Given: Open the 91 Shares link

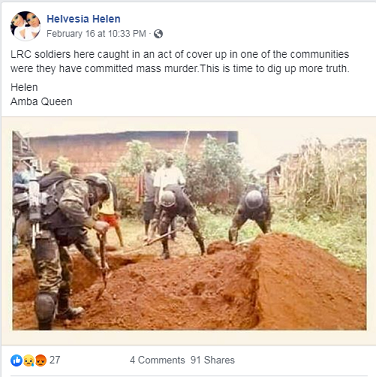Looking at the screenshot, I should [x=213, y=360].
